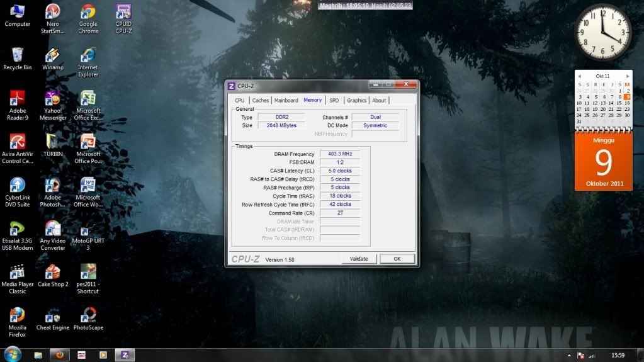Click the Symmetric DC Mode value
Viewport: 644px width, 362px height.
point(375,125)
